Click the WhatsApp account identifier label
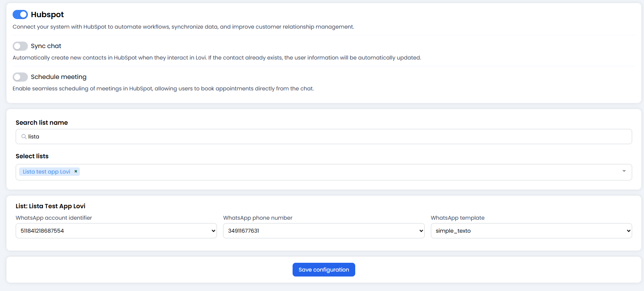 tap(54, 218)
